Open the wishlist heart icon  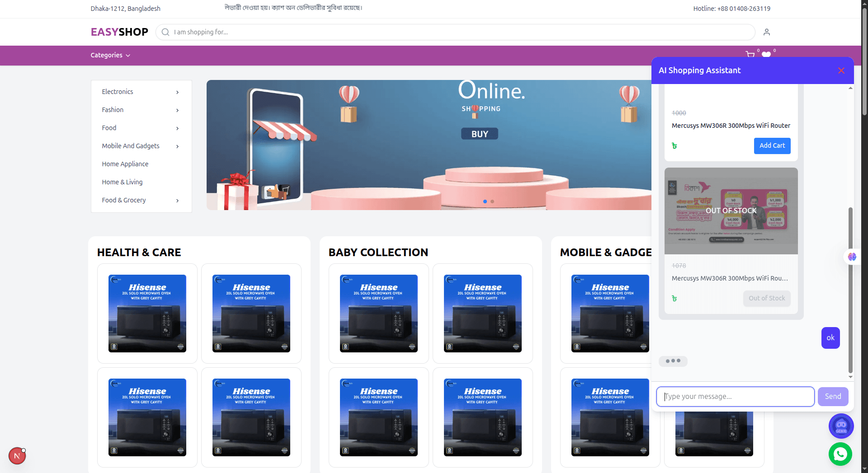pos(766,54)
